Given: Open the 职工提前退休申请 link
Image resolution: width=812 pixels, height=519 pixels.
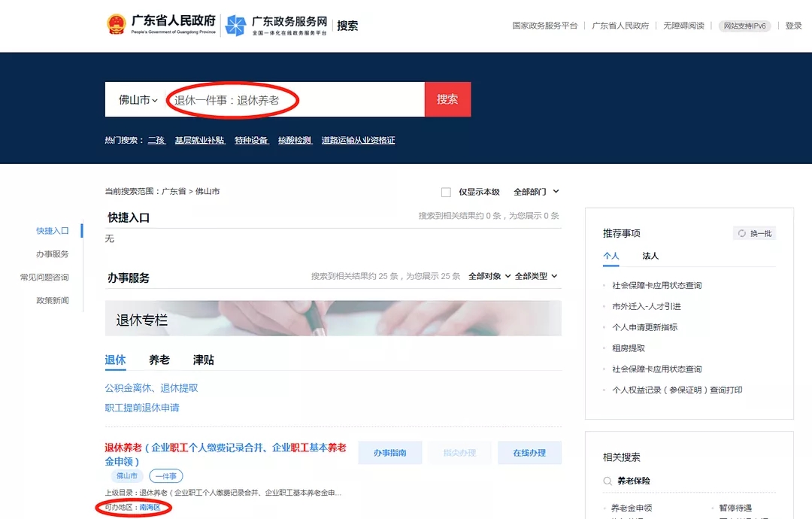Looking at the screenshot, I should (142, 408).
